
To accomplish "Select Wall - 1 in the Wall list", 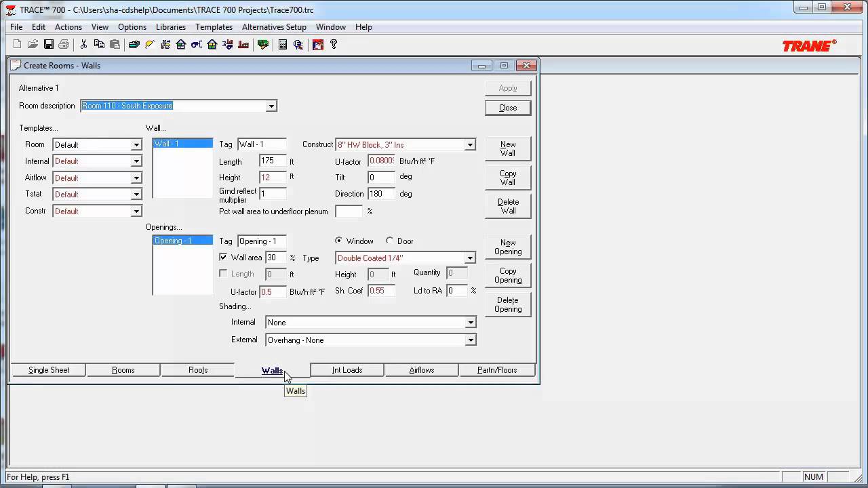I will click(x=183, y=144).
